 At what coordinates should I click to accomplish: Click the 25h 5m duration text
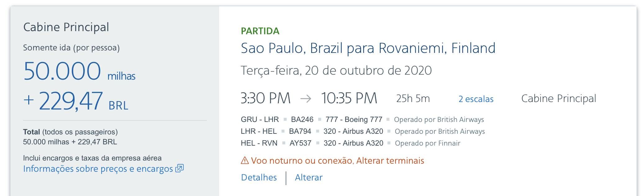(x=413, y=99)
